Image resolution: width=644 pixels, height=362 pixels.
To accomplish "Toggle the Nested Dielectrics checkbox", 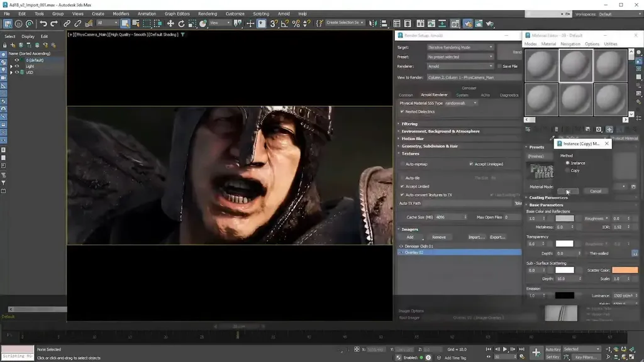I will (x=402, y=112).
